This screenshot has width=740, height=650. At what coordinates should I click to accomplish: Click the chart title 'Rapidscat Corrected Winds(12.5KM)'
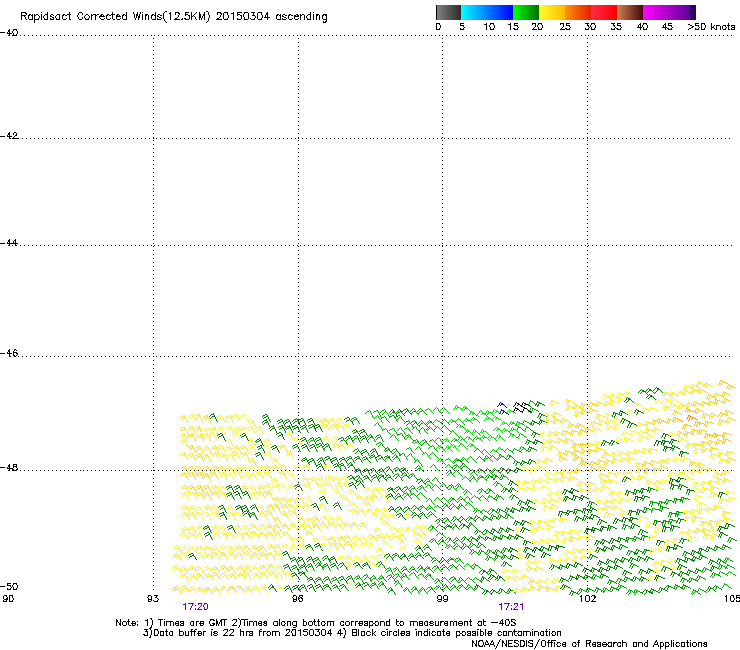click(x=115, y=17)
